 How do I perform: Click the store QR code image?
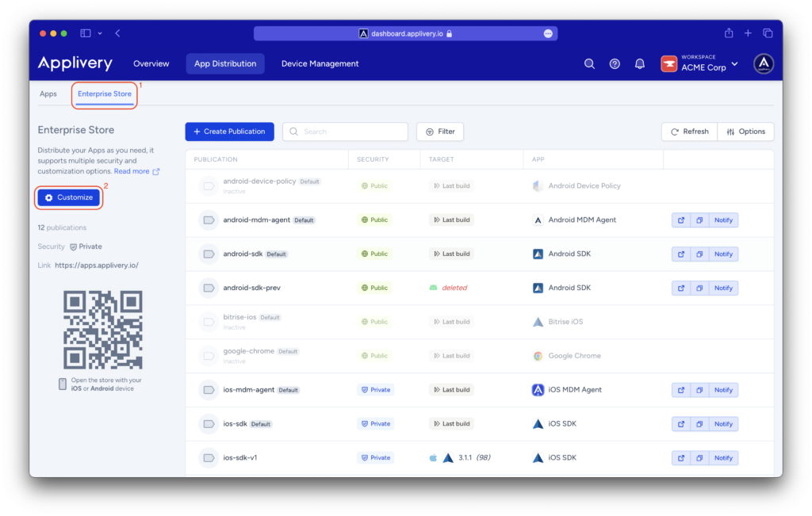point(103,330)
